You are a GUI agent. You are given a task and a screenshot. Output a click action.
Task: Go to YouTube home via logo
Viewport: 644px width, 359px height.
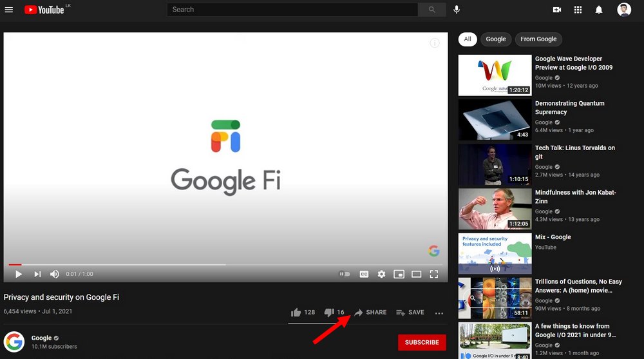coord(44,10)
